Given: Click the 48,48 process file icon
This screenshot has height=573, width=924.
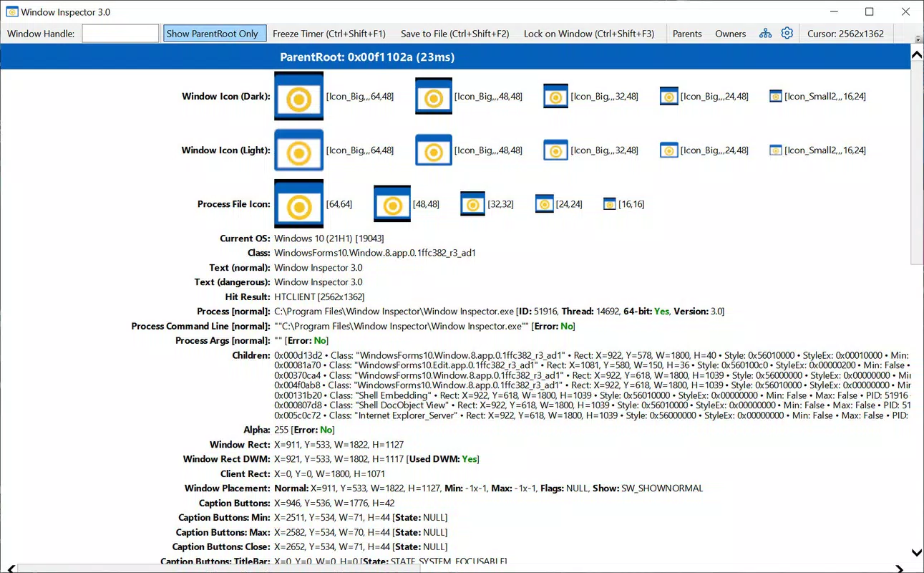Looking at the screenshot, I should tap(392, 204).
